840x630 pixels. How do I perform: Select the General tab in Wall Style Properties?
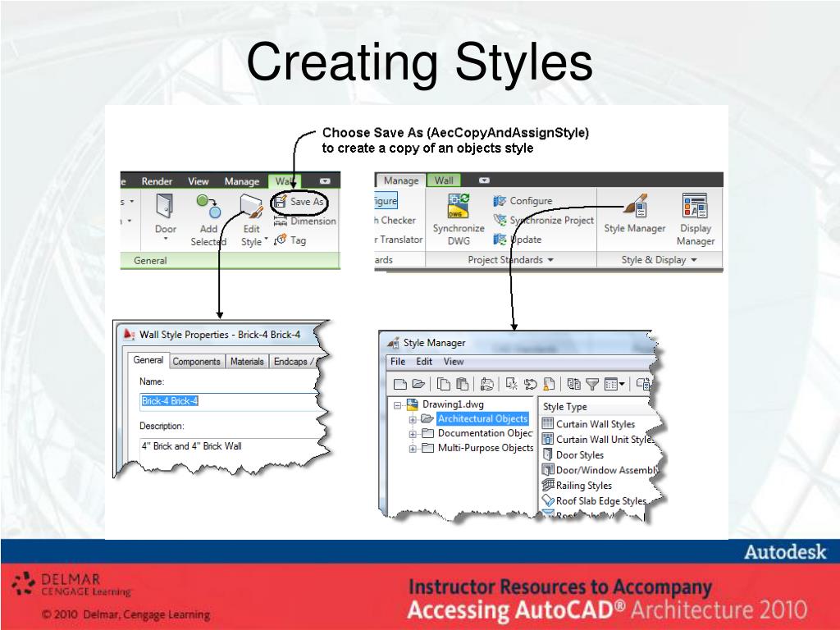click(x=148, y=360)
